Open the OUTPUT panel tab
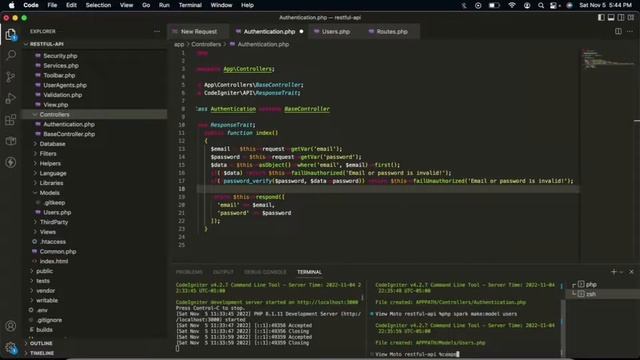 223,272
